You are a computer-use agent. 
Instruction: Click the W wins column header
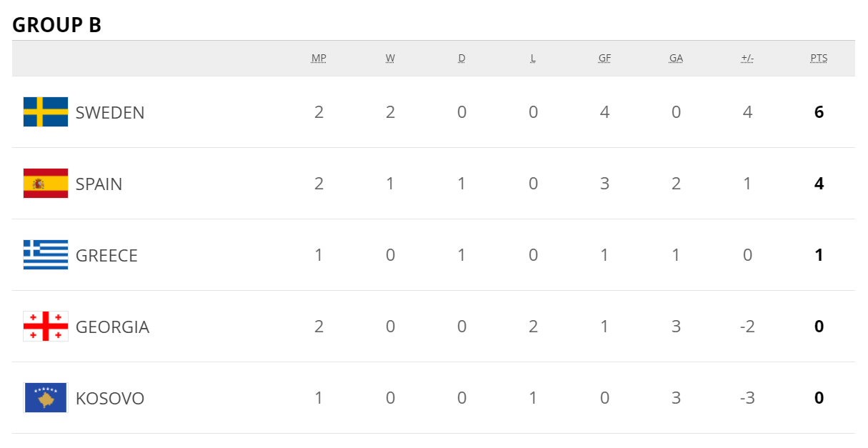point(390,59)
